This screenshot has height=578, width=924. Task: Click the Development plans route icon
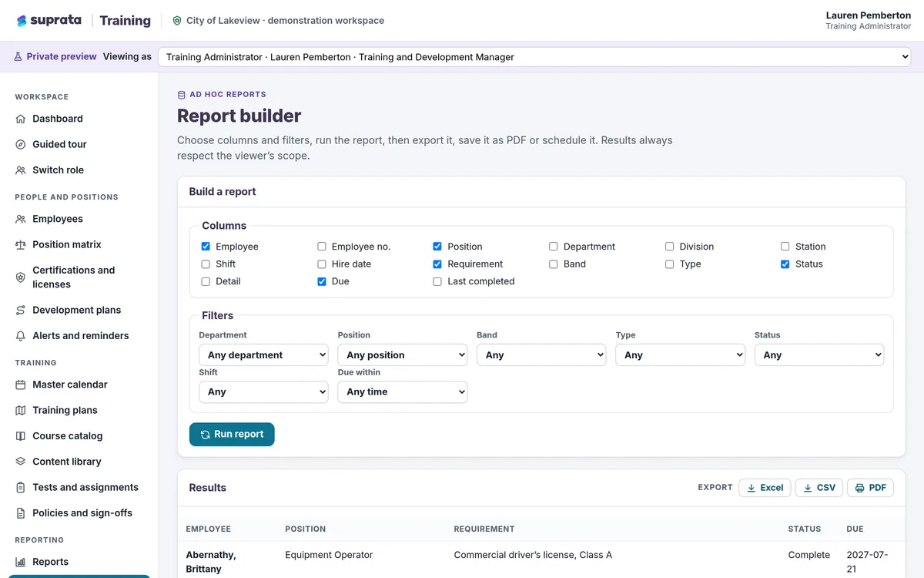(x=21, y=310)
